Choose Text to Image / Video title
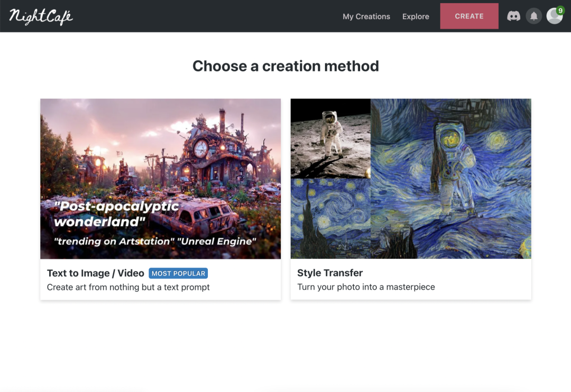 pyautogui.click(x=95, y=273)
